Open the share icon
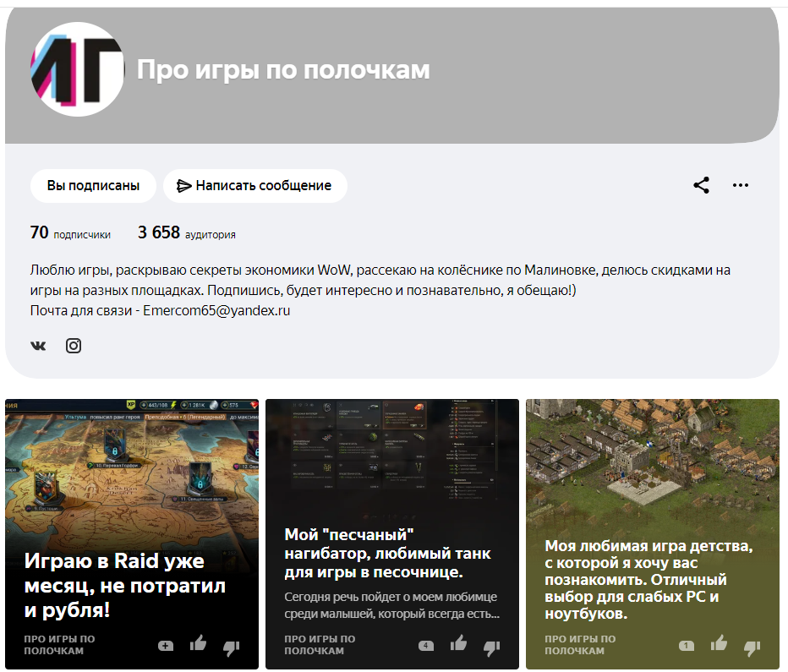 (x=702, y=185)
